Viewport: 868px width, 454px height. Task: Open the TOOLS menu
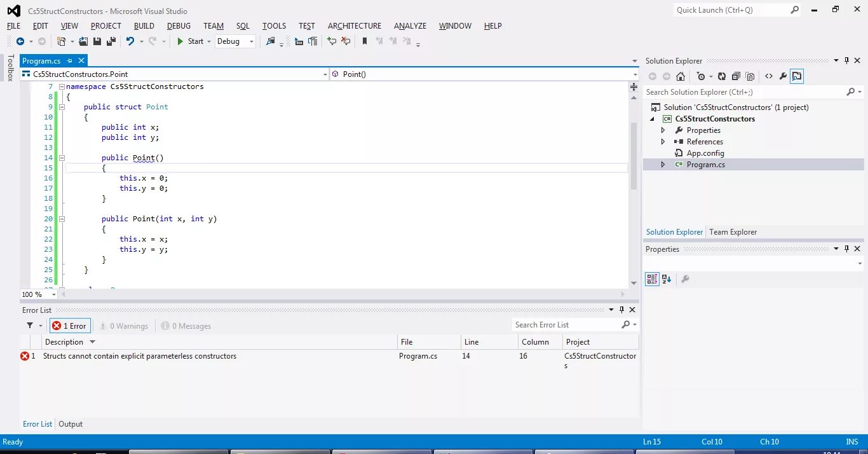click(274, 26)
